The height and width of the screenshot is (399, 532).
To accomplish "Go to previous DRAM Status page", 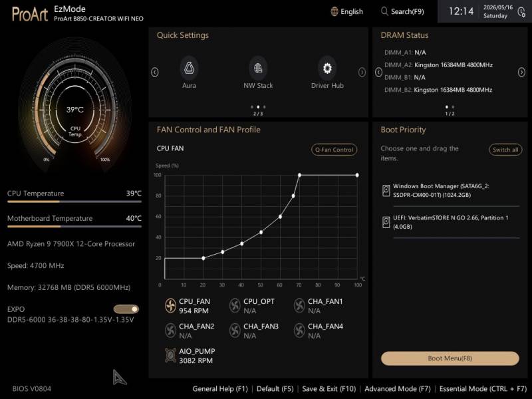I will pyautogui.click(x=378, y=72).
